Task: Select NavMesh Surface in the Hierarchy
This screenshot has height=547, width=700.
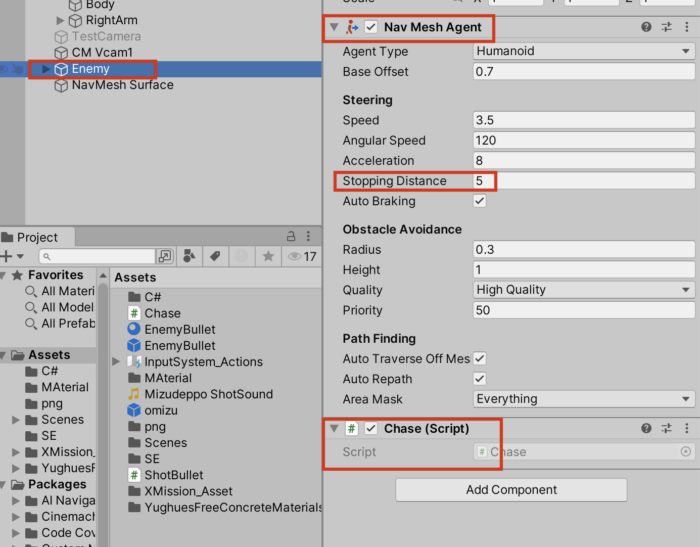Action: click(122, 85)
